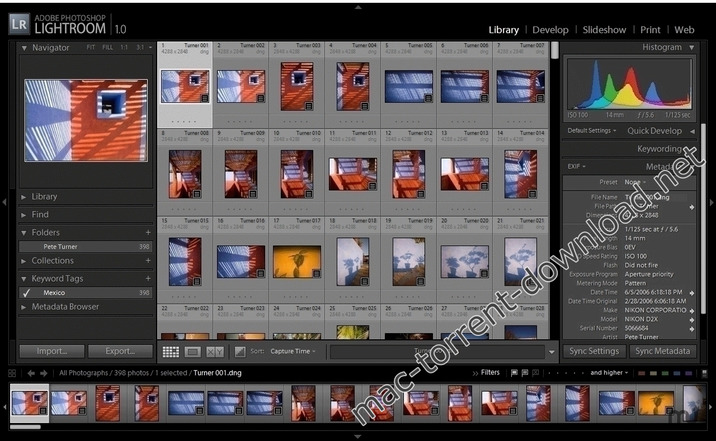The width and height of the screenshot is (716, 441).
Task: Click the arrow icon next to Make metadata
Action: pyautogui.click(x=692, y=310)
